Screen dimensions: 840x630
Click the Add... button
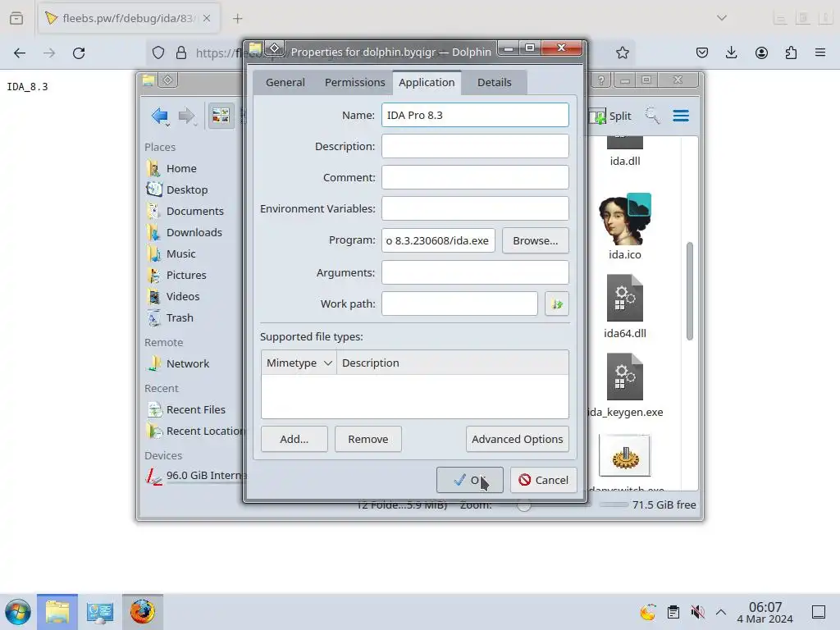click(294, 440)
